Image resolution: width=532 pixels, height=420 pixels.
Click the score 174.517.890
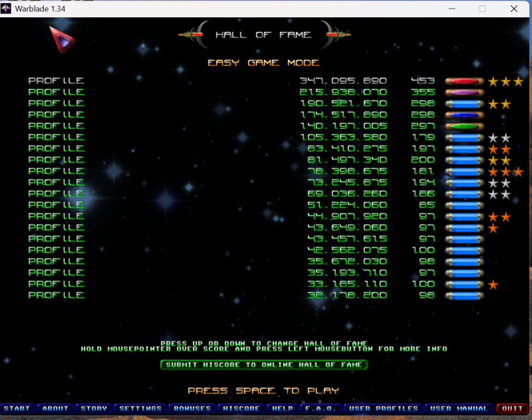tap(343, 114)
